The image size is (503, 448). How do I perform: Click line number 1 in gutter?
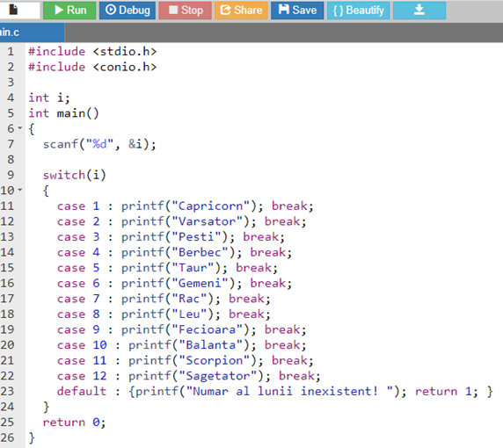[x=11, y=51]
